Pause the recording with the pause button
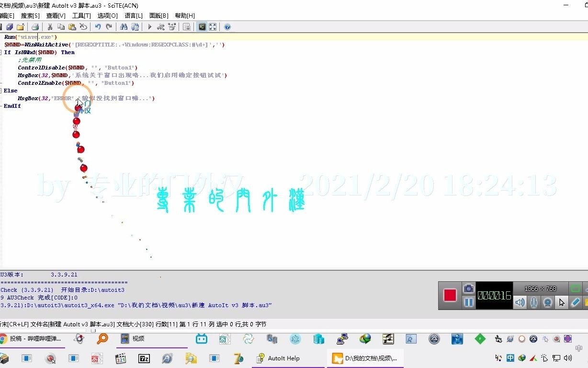Screen dimensions: 588x368 pos(468,303)
